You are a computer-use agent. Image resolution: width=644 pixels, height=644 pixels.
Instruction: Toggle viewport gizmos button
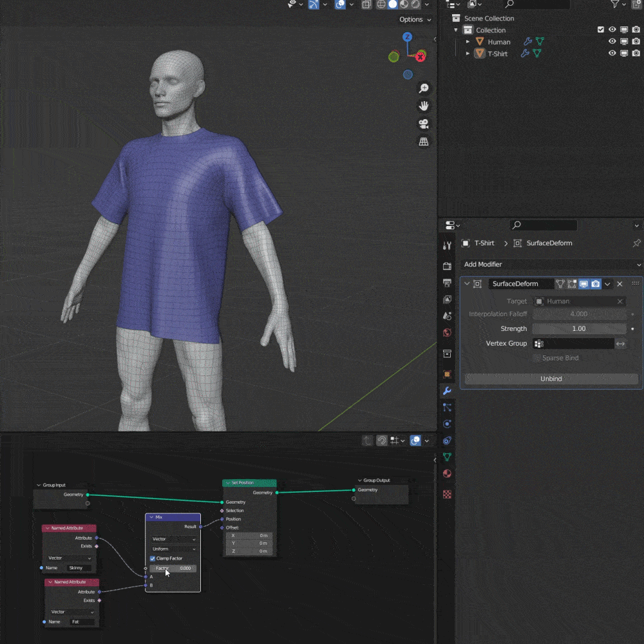(314, 4)
